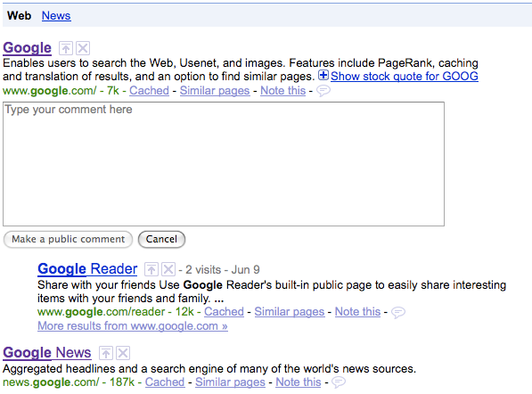Expand the stock quote plus icon for GOOG
Viewport: 532px width, 394px height.
click(323, 75)
